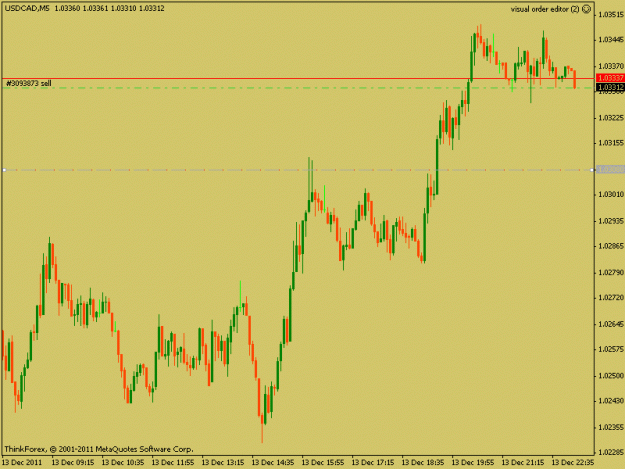Select the green dash-dot sell order line
This screenshot has height=469, width=625.
(x=298, y=88)
